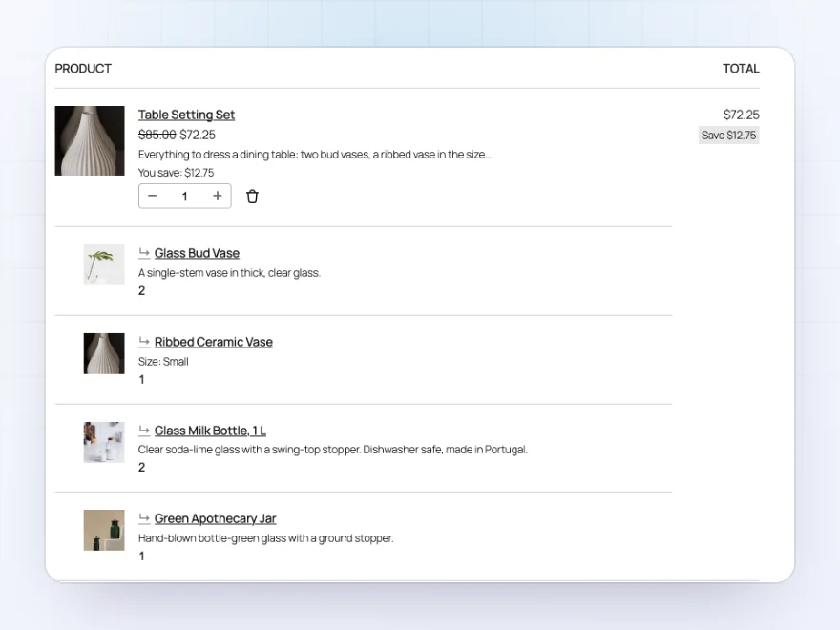This screenshot has width=840, height=630.
Task: Visit the Green Apothecary Jar link
Action: coord(215,518)
